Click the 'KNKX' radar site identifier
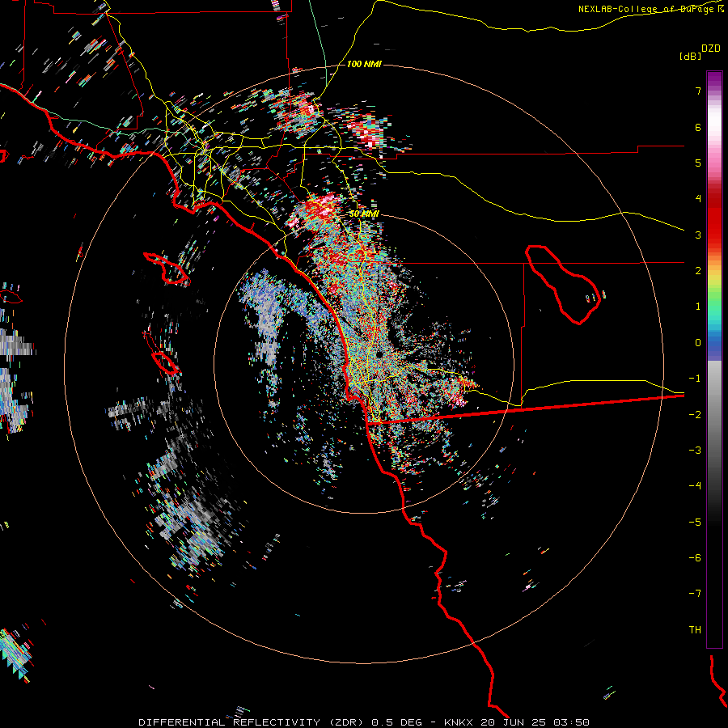This screenshot has height=728, width=728. pyautogui.click(x=459, y=722)
